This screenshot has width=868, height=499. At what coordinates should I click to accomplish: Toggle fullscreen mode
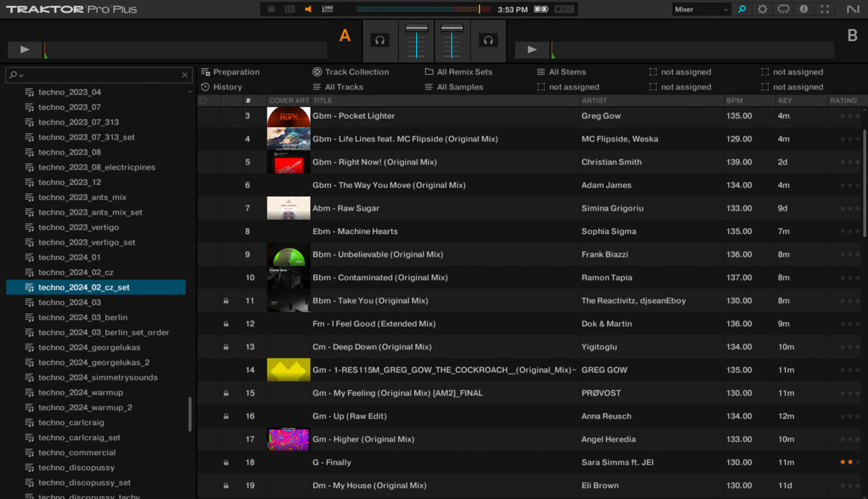(x=825, y=9)
